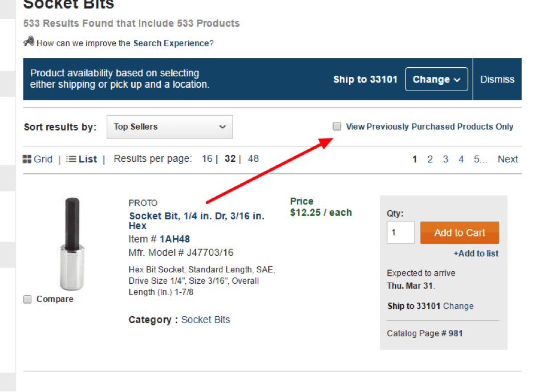Click the quantity input field

tap(401, 233)
